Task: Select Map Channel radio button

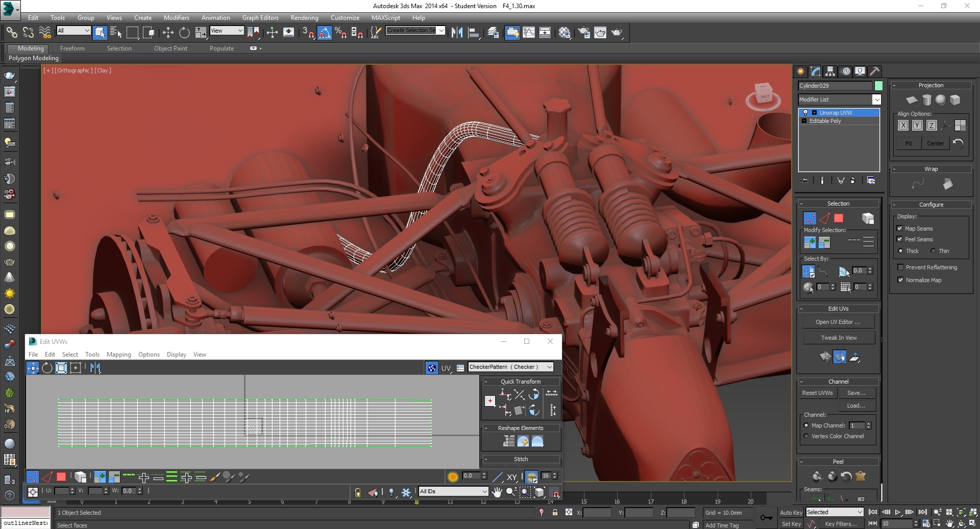Action: (806, 425)
